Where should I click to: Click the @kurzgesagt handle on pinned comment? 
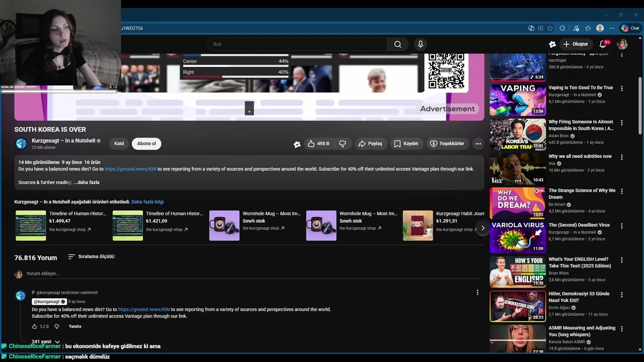(x=47, y=302)
